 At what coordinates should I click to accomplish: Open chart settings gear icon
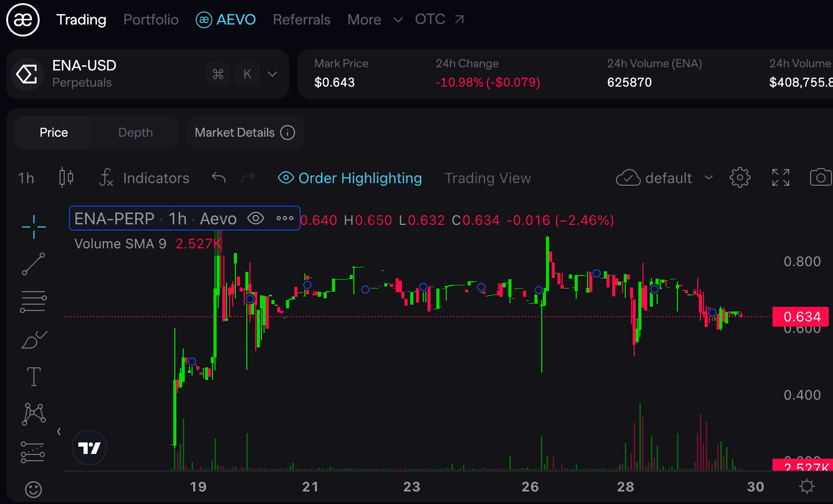point(740,178)
